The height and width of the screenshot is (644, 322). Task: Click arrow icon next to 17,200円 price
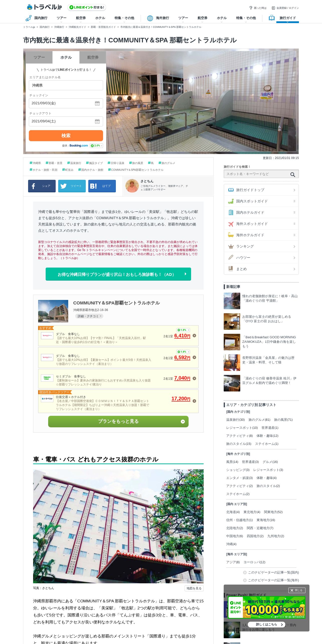194,401
